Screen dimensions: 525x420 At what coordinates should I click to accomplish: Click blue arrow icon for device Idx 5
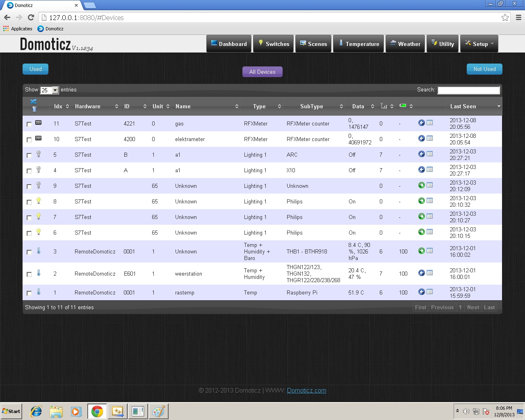(x=421, y=154)
